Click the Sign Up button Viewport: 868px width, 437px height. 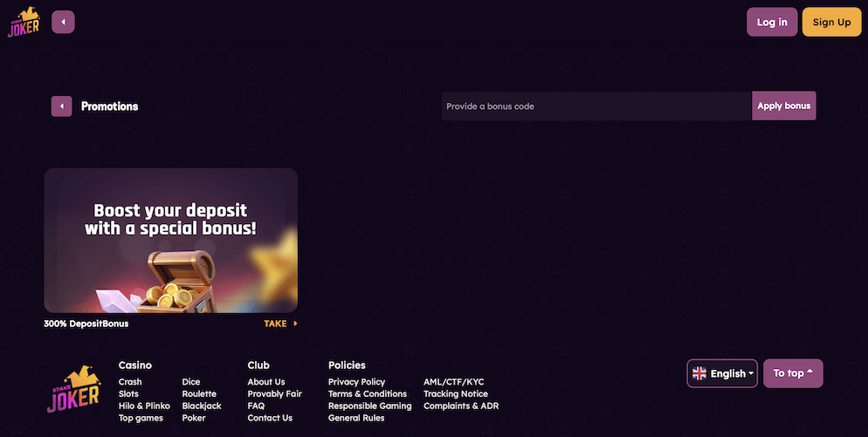[830, 22]
